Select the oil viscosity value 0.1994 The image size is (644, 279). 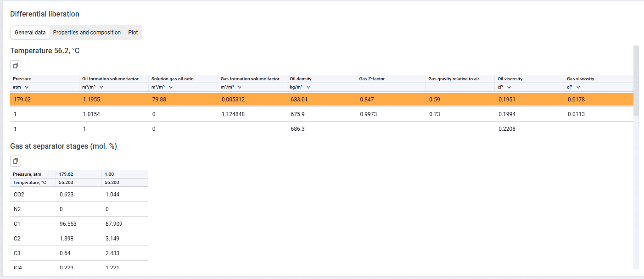coord(507,114)
